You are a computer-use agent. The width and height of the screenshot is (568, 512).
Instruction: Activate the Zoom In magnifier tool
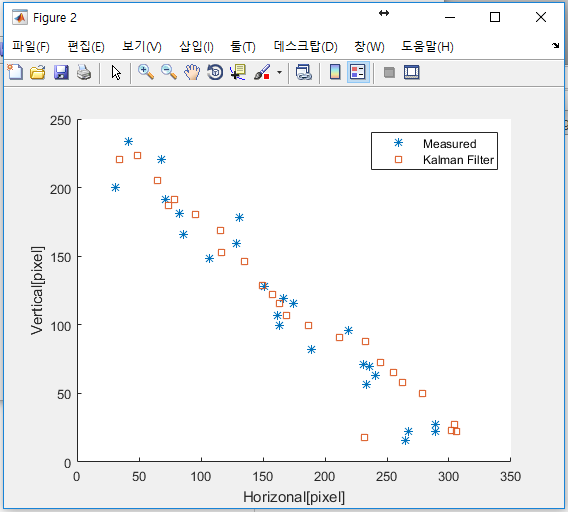[x=146, y=72]
